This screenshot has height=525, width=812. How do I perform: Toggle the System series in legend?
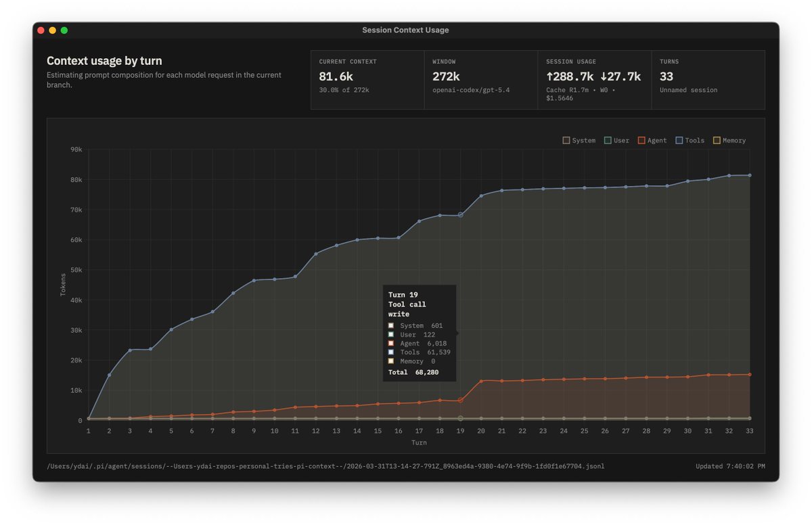[x=579, y=141]
